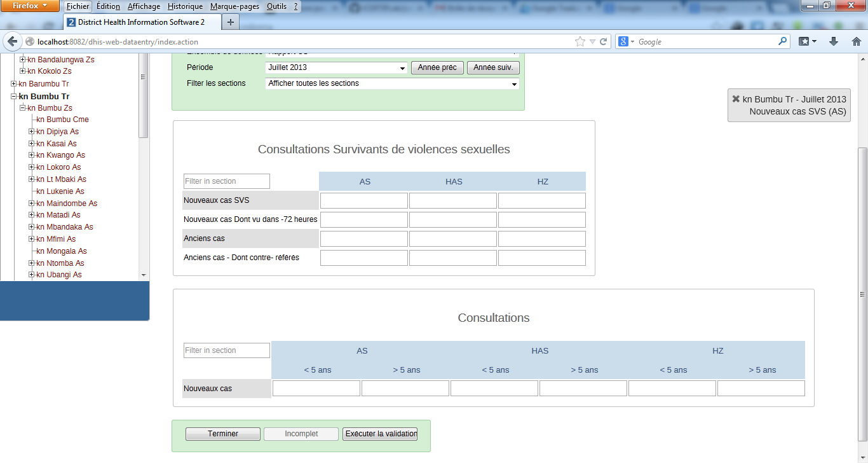Open the bookmarks list toolbar icon
This screenshot has height=463, width=868.
807,41
